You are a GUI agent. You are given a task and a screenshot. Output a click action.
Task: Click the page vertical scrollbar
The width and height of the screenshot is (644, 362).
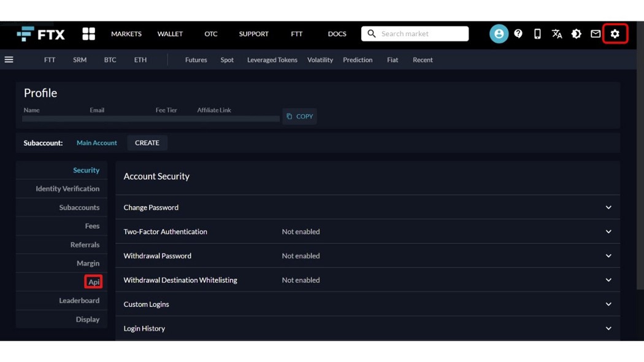coord(640,156)
